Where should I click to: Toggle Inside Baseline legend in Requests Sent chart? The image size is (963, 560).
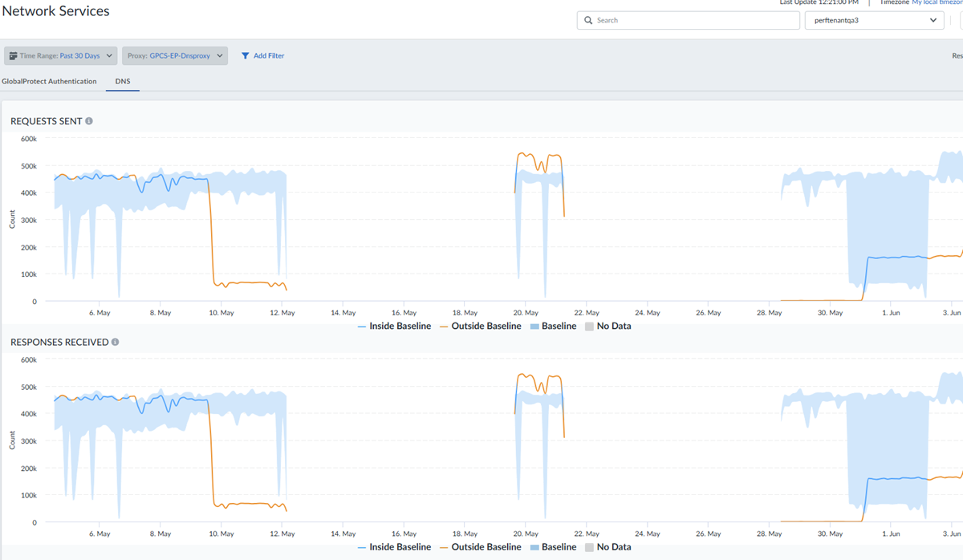click(394, 326)
